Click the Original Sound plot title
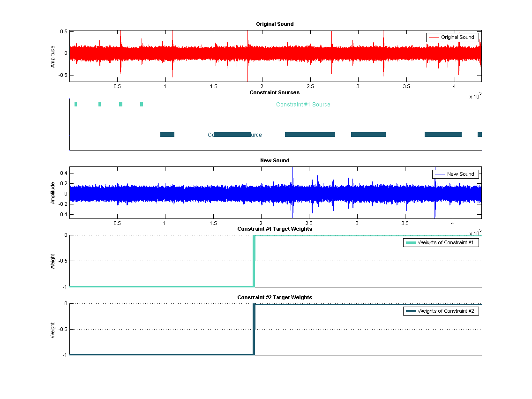532x399 pixels. [275, 24]
